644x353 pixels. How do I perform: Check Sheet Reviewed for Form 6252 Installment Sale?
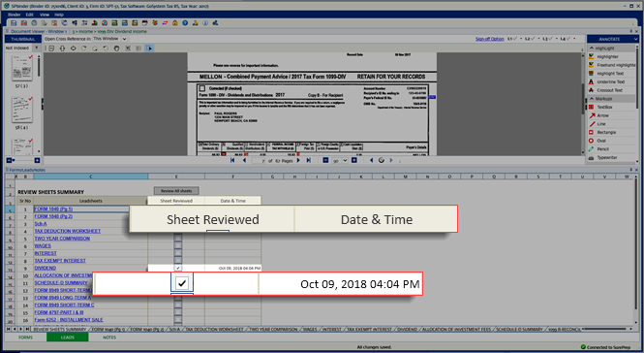point(178,320)
